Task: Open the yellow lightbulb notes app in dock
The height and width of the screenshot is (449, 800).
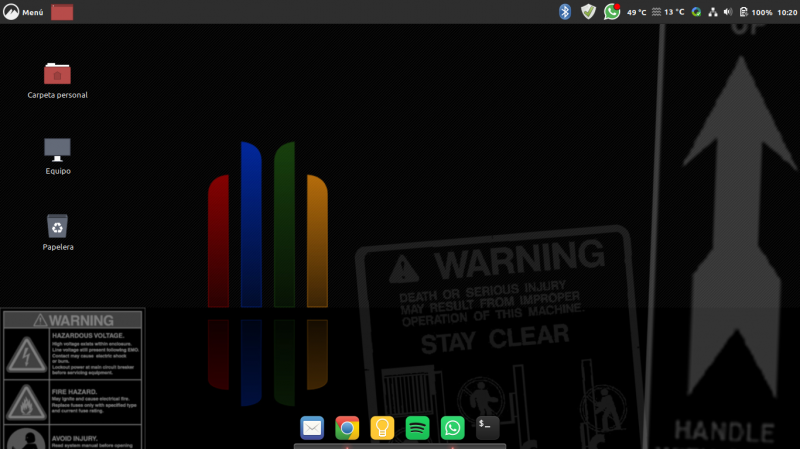Action: coord(382,428)
